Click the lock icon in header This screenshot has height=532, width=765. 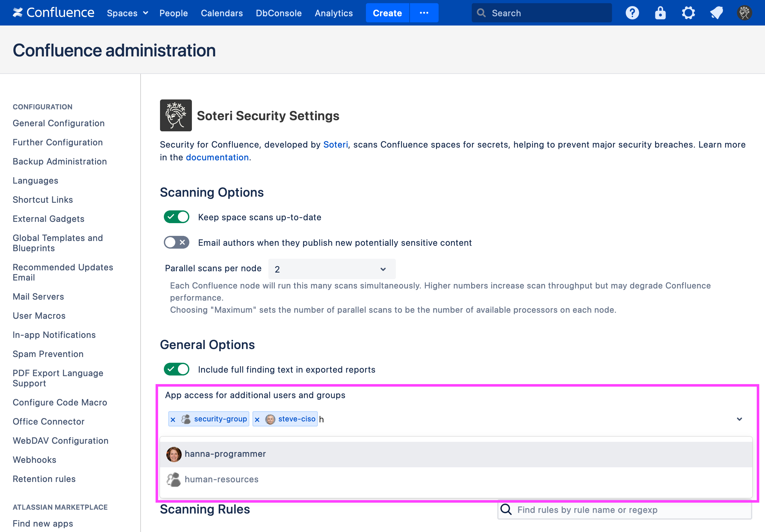tap(660, 13)
